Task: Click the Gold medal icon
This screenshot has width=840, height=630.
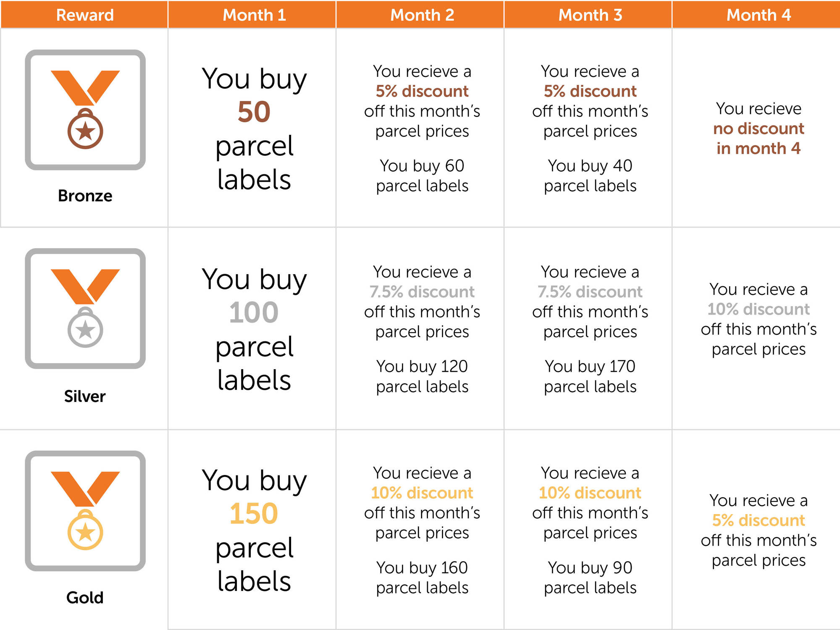Action: [85, 511]
